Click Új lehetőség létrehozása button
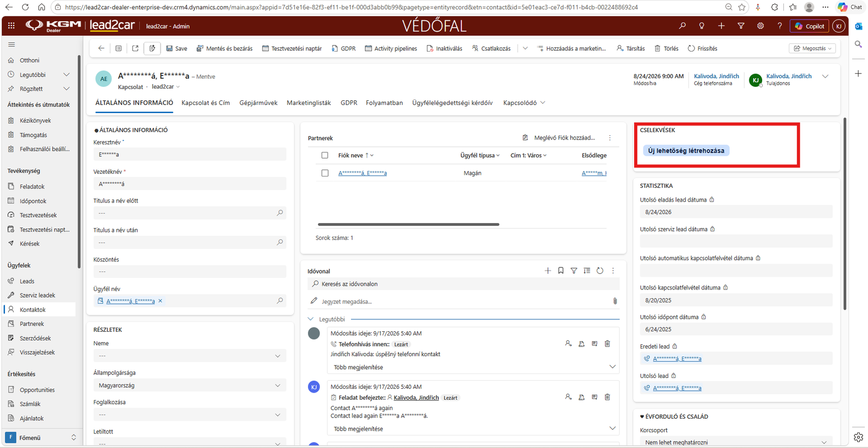868x448 pixels. pos(686,150)
